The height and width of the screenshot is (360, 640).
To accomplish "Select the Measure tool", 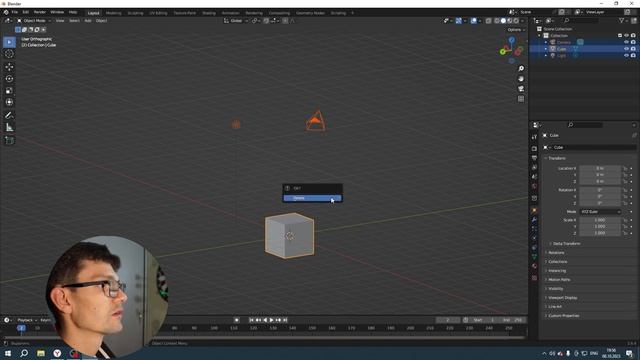I will 9,127.
